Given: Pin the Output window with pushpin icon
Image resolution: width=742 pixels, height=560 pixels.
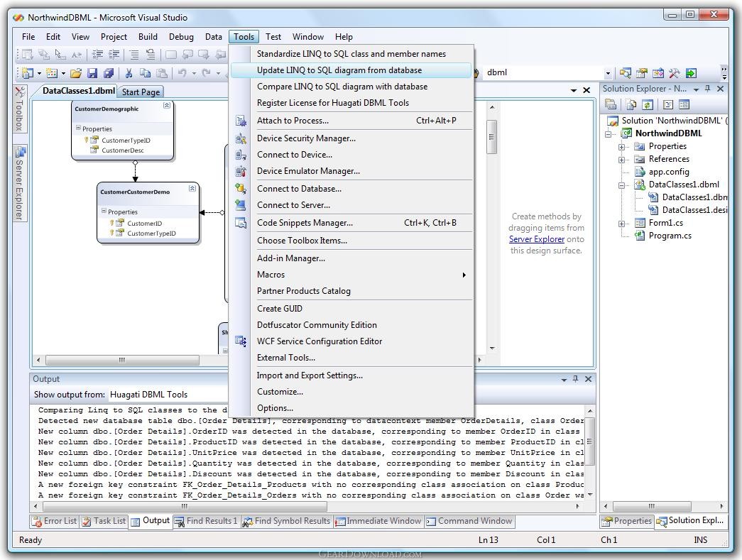Looking at the screenshot, I should (x=575, y=379).
